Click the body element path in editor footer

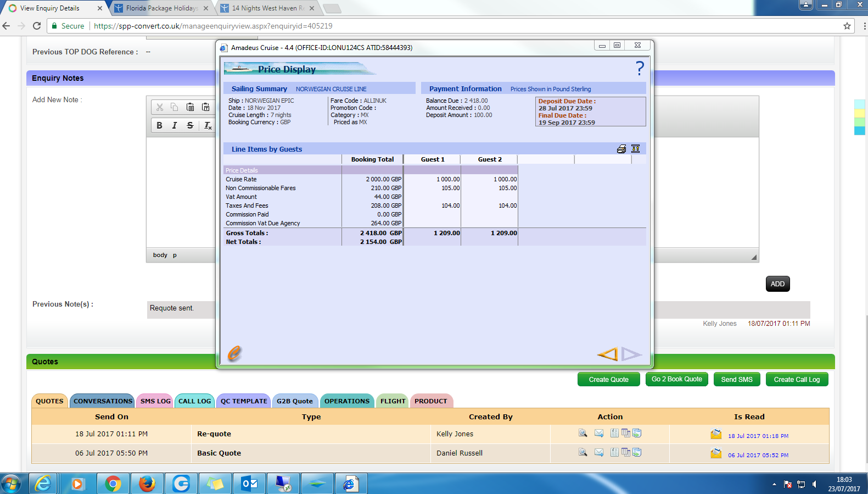pyautogui.click(x=160, y=255)
